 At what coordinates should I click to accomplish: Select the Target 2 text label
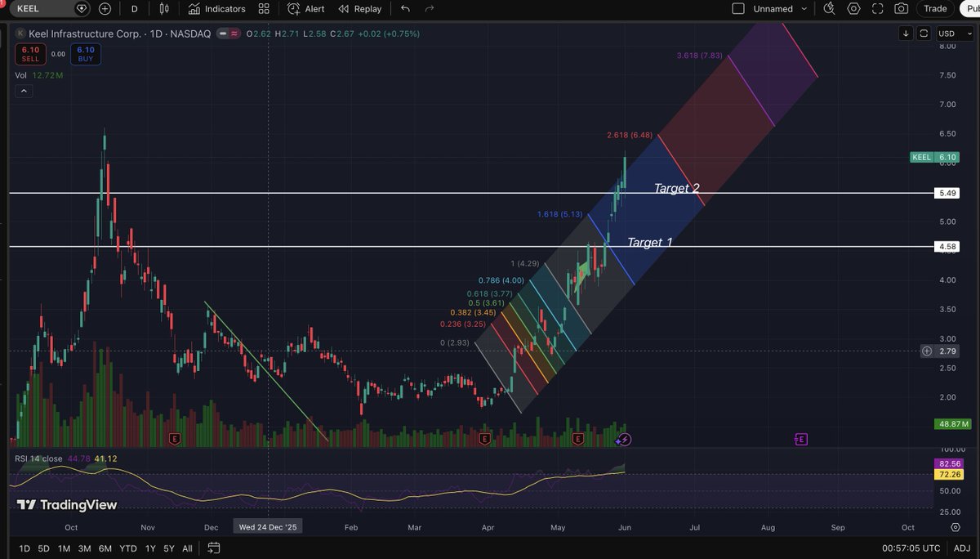pos(677,188)
